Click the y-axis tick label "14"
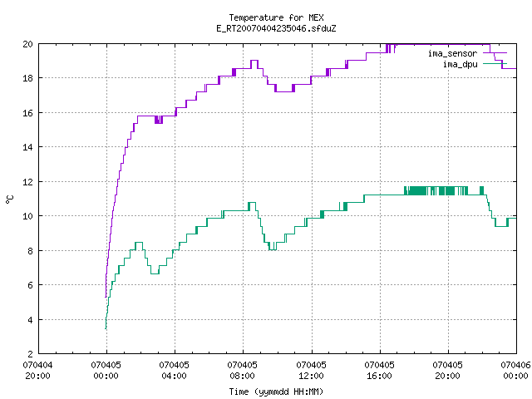532x399 pixels. pos(27,147)
